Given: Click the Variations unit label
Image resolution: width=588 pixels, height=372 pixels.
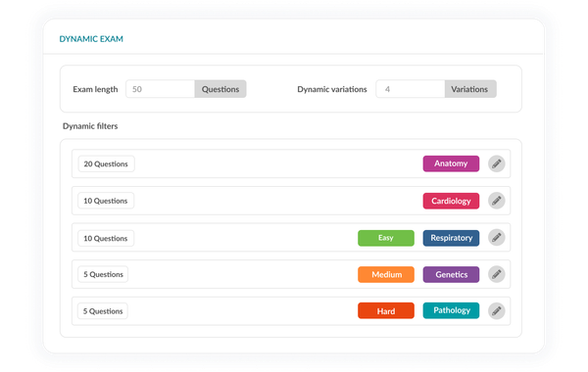Looking at the screenshot, I should (470, 89).
